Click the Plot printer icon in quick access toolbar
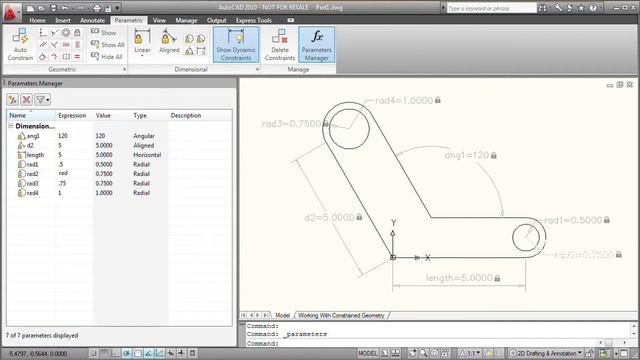Viewport: 640px width, 360px height. click(x=97, y=8)
